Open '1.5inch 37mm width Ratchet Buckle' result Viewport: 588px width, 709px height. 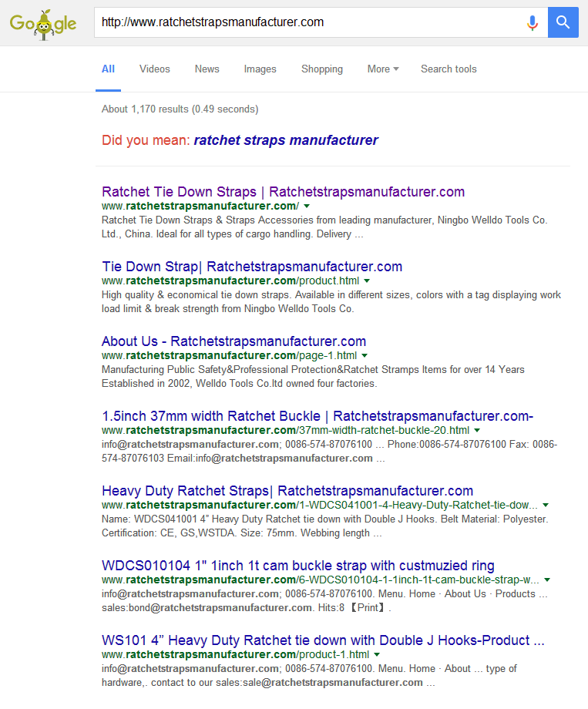[x=318, y=416]
